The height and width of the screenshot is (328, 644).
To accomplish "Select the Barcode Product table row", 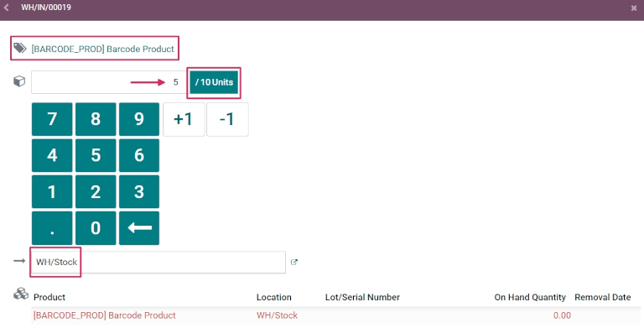I will [335, 315].
